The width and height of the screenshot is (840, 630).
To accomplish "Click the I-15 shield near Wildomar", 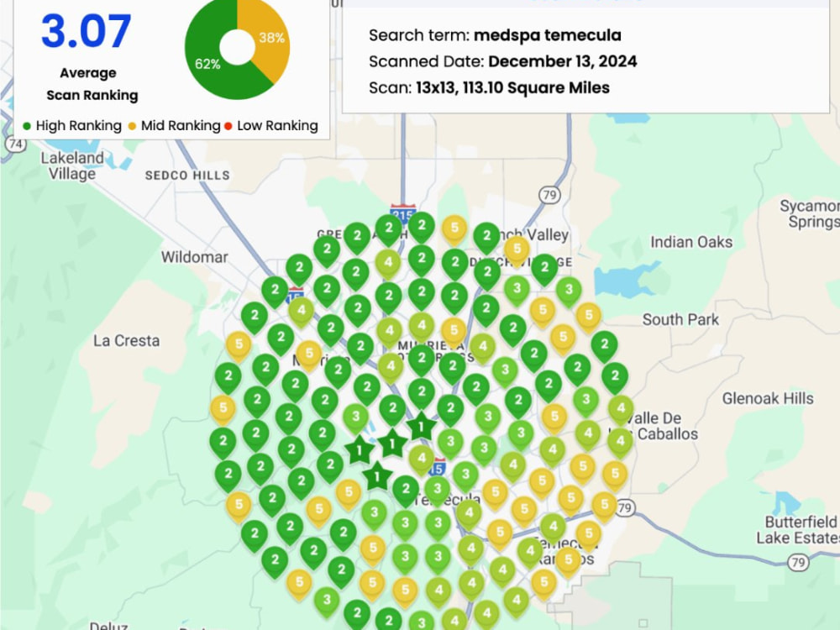I will (295, 296).
